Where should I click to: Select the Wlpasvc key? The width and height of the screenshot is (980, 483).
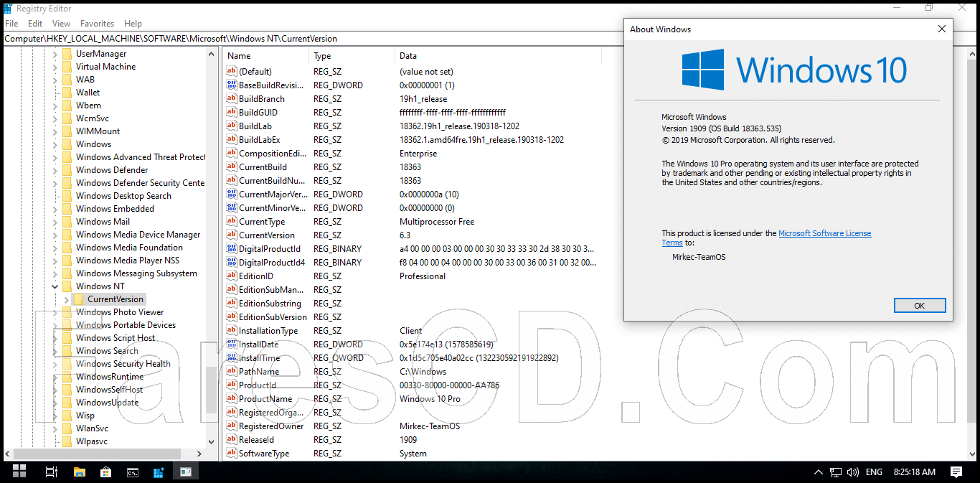(x=92, y=441)
